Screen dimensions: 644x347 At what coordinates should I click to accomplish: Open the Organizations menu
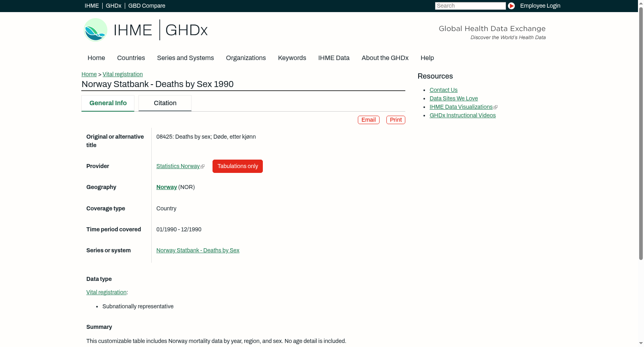pyautogui.click(x=246, y=58)
